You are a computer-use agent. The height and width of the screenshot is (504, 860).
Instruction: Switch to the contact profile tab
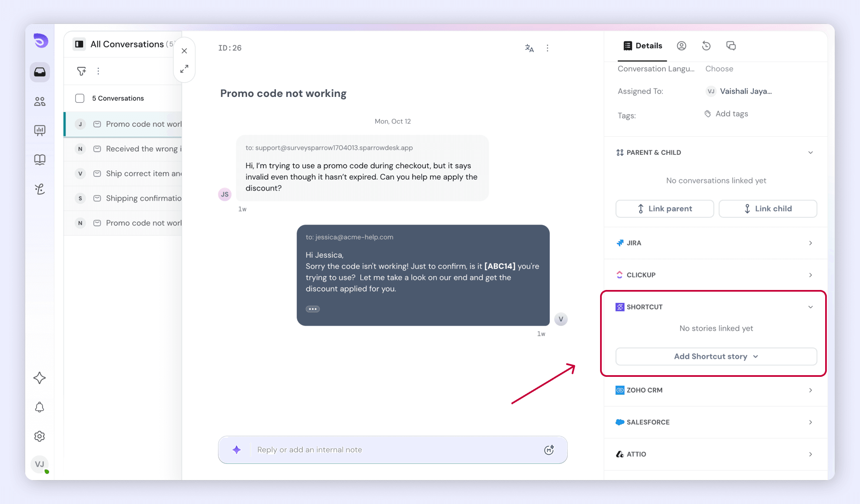coord(682,46)
